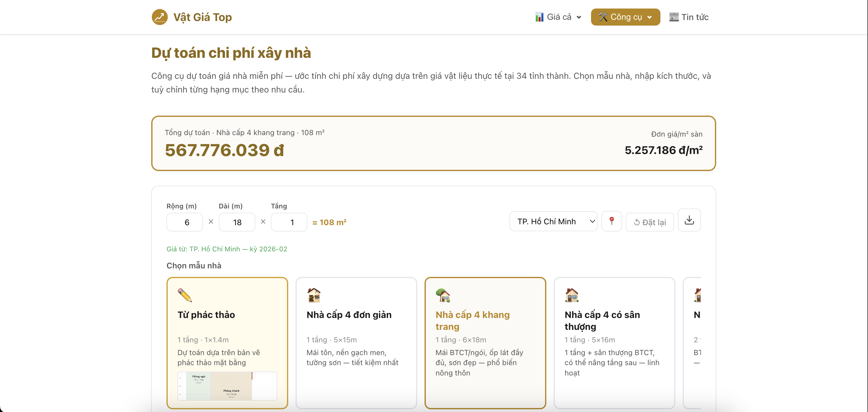Click the bar chart icon beside Giá cả
This screenshot has height=412, width=868.
539,17
